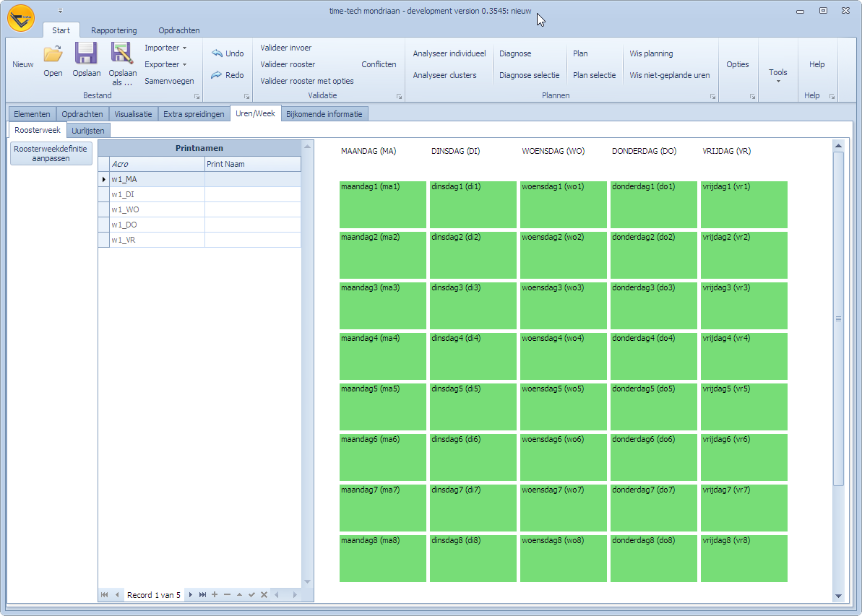Click the Redo arrow icon
The height and width of the screenshot is (616, 862).
point(217,74)
